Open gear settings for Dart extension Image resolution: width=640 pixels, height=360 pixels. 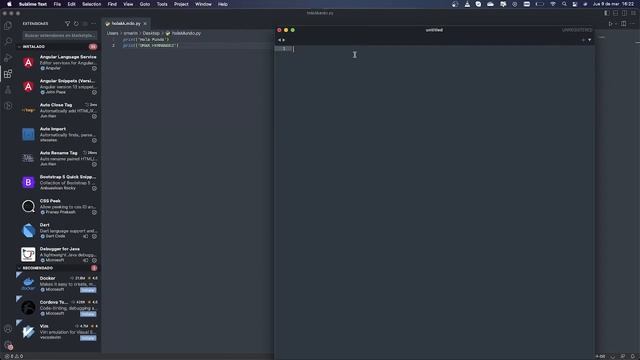coord(94,236)
